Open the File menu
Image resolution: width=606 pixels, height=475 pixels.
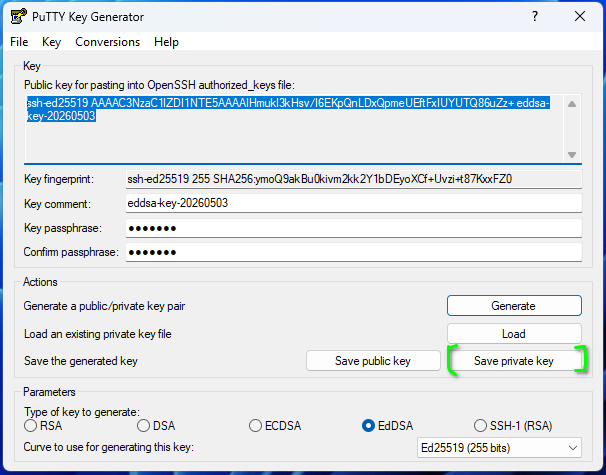pos(19,42)
